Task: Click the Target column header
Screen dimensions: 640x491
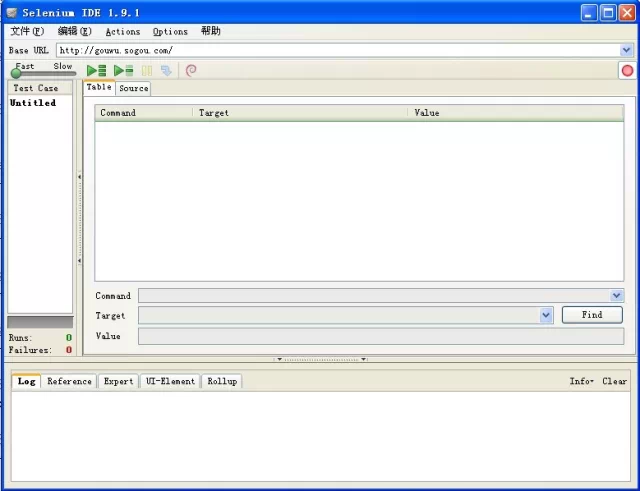Action: (300, 113)
